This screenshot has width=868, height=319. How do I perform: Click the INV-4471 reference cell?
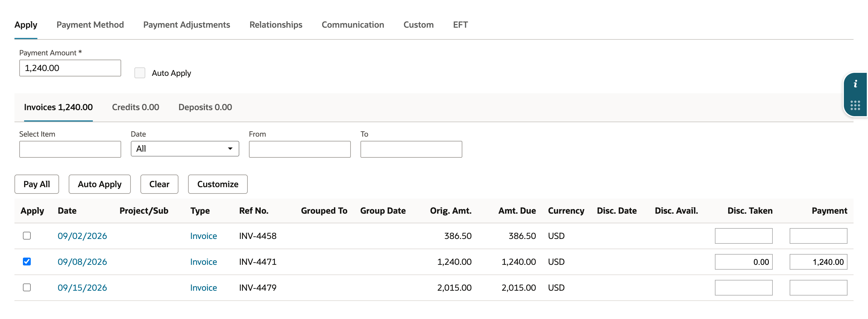pos(258,262)
